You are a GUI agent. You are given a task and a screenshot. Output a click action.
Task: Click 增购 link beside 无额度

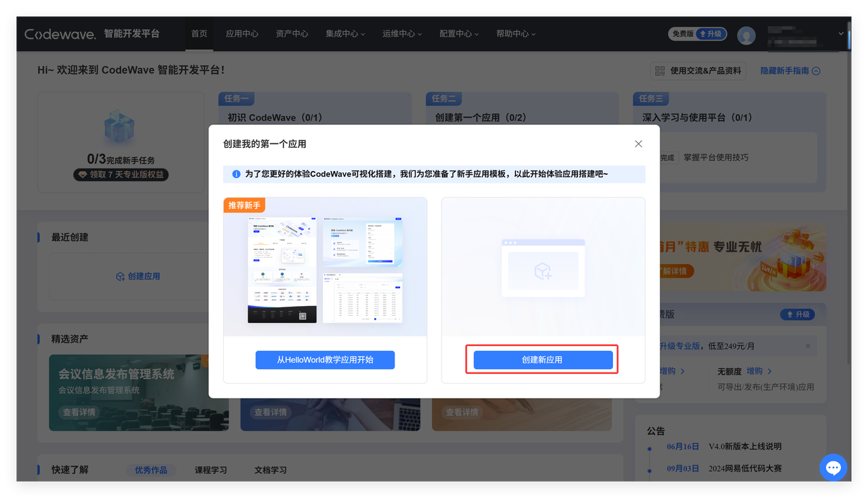click(x=759, y=371)
